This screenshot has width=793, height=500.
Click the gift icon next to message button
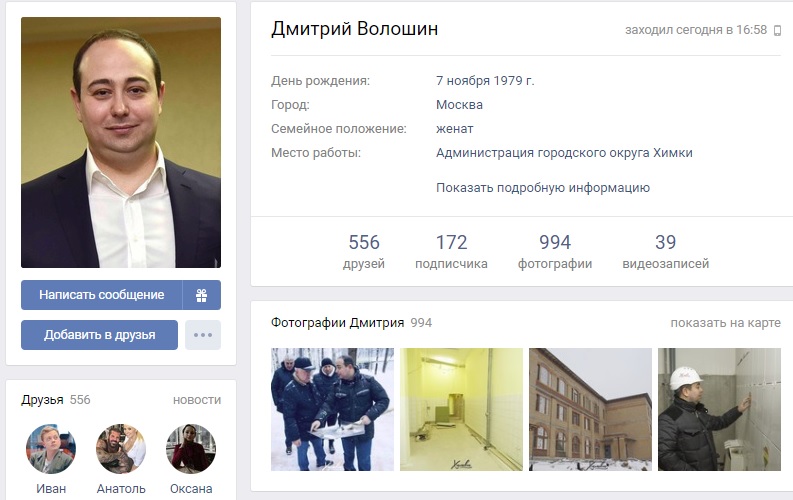click(202, 295)
